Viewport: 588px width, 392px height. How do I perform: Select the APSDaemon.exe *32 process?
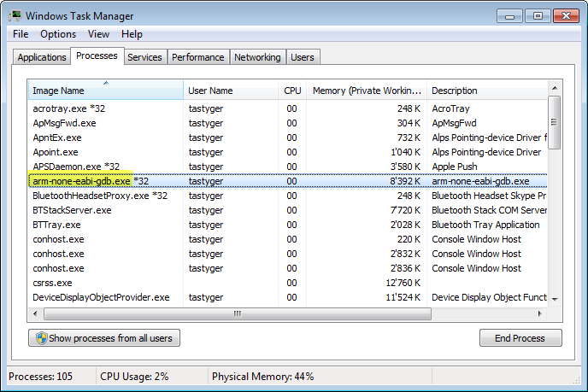[x=288, y=167]
